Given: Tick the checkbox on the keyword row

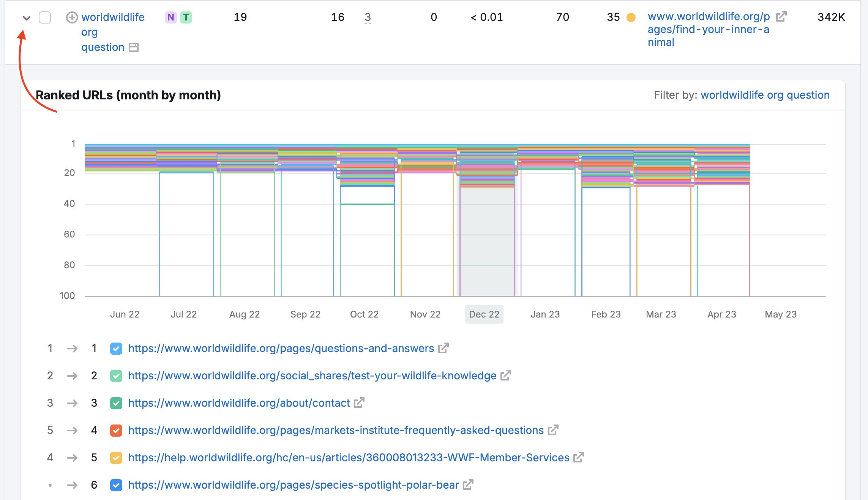Looking at the screenshot, I should [45, 17].
